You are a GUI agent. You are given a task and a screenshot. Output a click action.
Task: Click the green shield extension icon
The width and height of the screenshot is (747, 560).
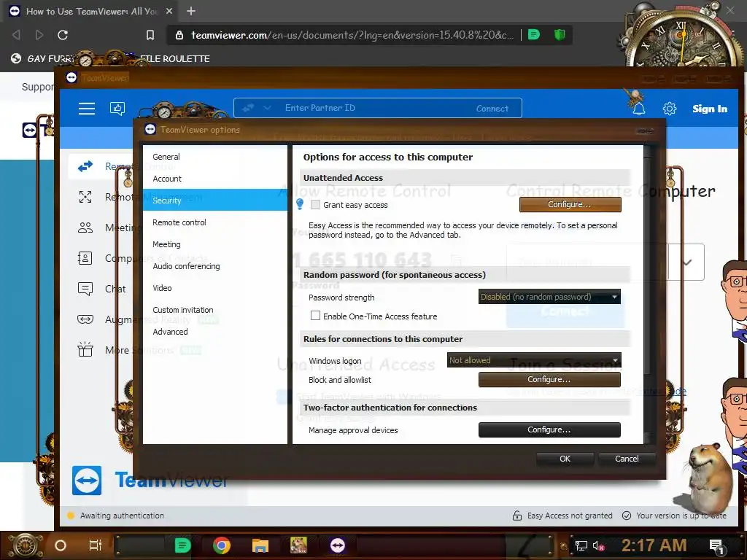point(560,34)
